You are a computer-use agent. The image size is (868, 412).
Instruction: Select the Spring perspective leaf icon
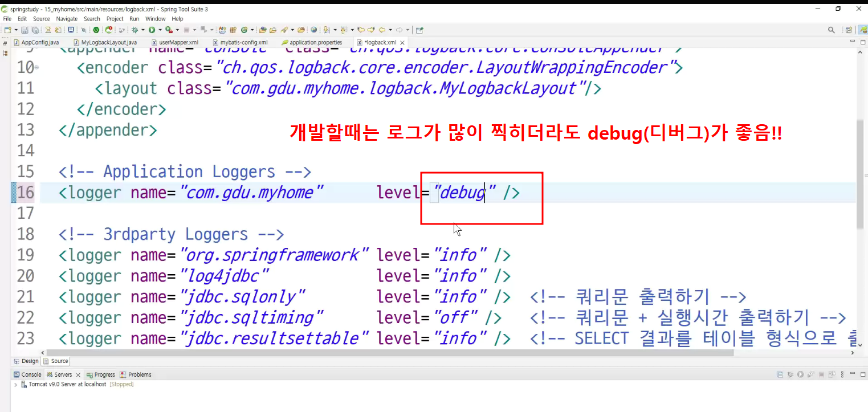point(862,30)
